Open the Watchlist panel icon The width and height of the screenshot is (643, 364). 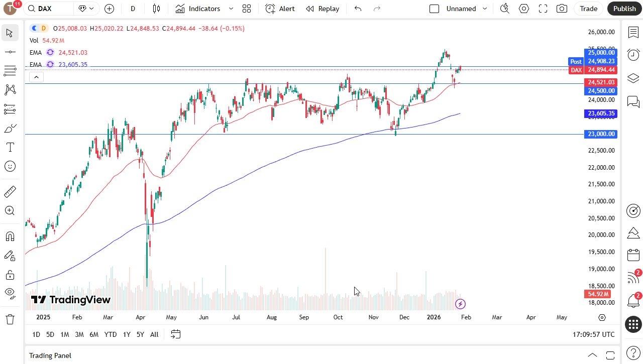(633, 32)
